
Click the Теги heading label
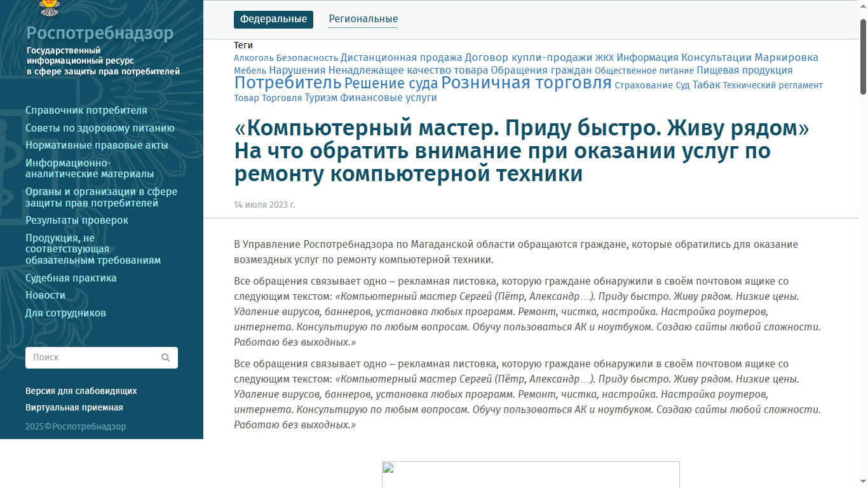coord(243,45)
